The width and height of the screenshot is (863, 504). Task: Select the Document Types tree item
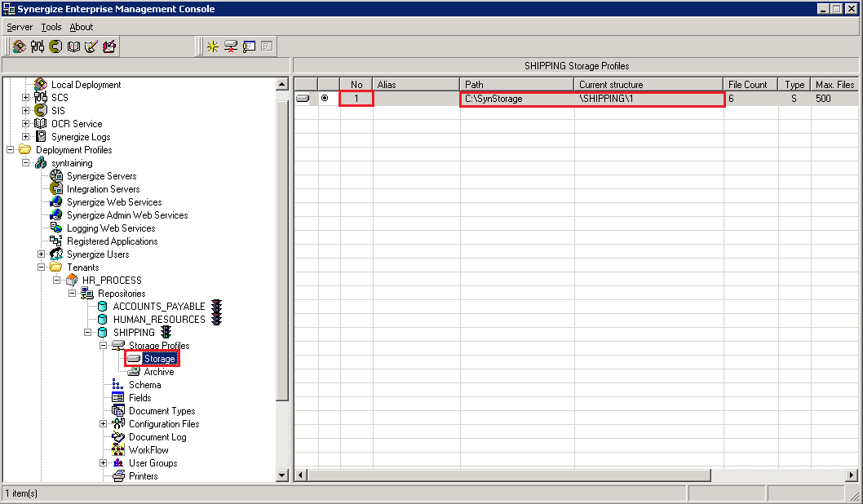[162, 411]
